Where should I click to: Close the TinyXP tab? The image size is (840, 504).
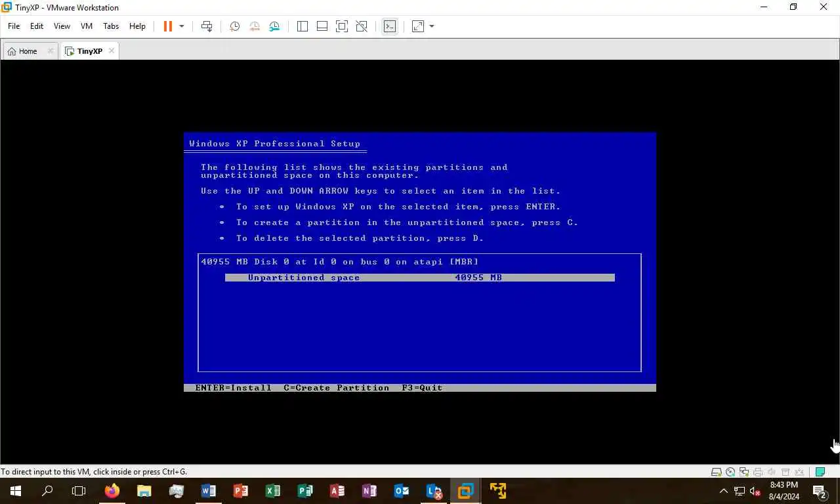112,51
